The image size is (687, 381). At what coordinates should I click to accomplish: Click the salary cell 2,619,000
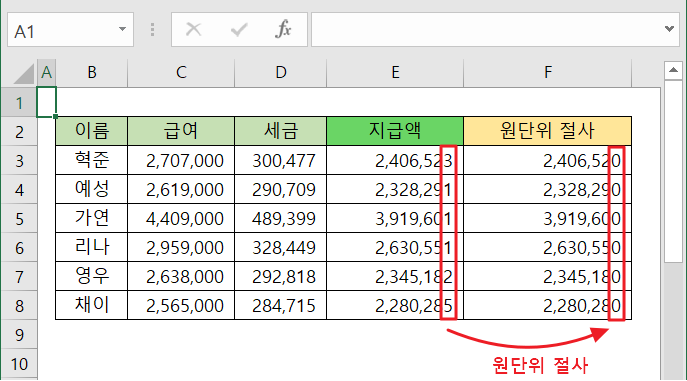click(181, 189)
